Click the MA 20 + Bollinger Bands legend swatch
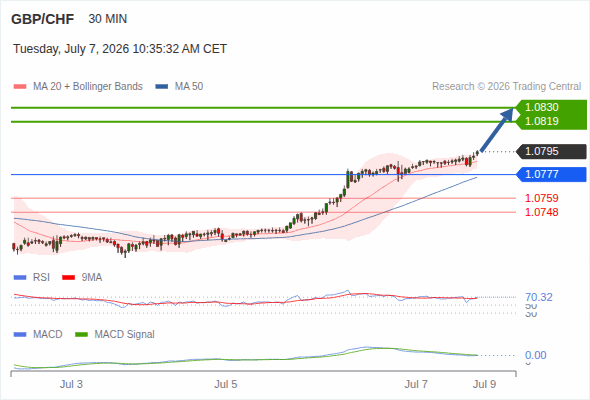Viewport: 590px width, 400px height. (20, 87)
